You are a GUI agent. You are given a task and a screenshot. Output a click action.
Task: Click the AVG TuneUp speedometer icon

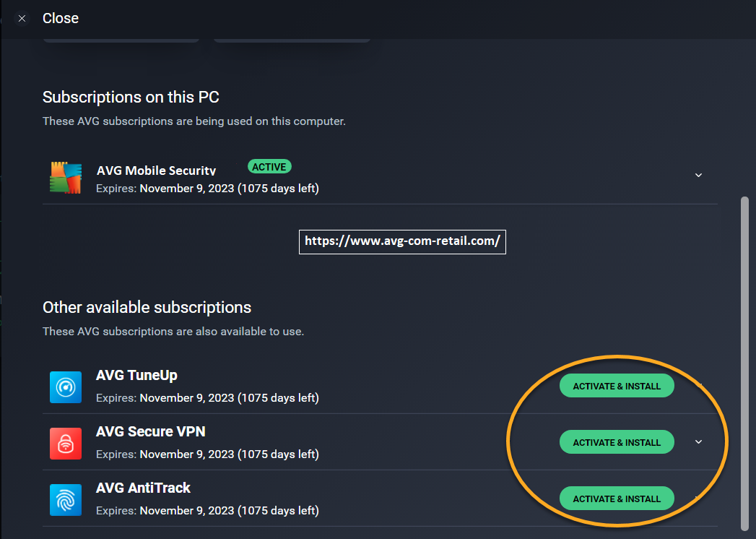point(66,387)
